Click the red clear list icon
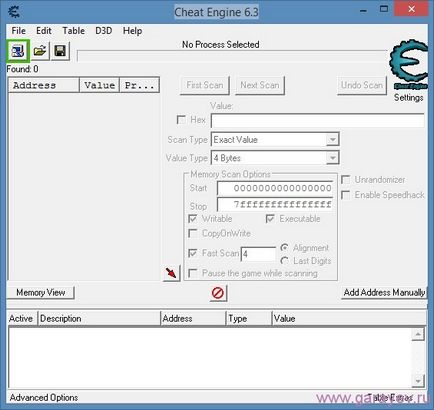 (x=218, y=293)
